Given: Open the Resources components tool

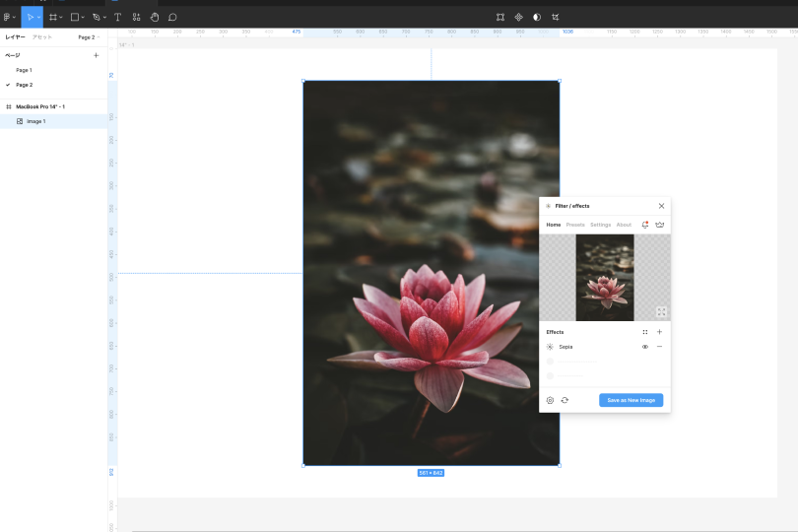Looking at the screenshot, I should tap(136, 18).
